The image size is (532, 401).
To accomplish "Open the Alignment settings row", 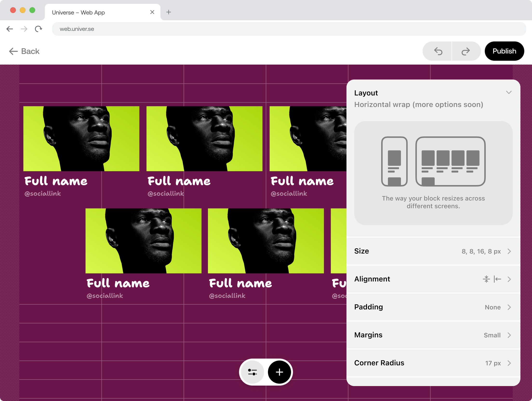I will (433, 279).
